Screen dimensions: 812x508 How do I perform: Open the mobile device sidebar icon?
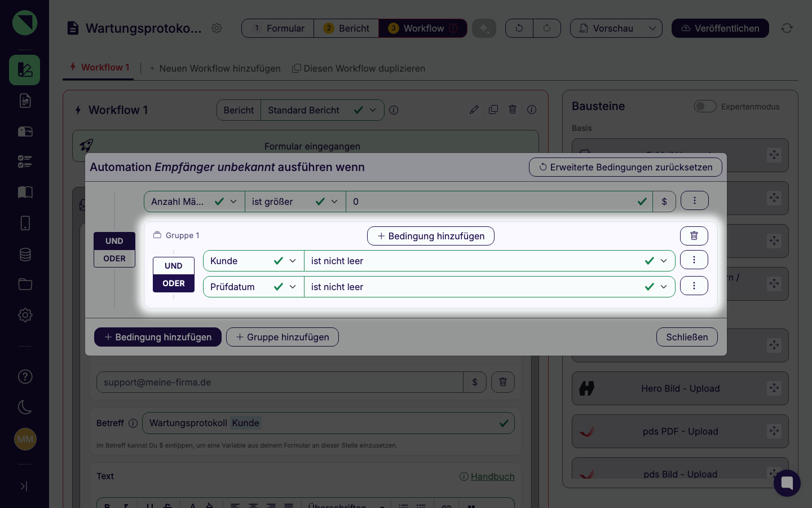click(25, 223)
